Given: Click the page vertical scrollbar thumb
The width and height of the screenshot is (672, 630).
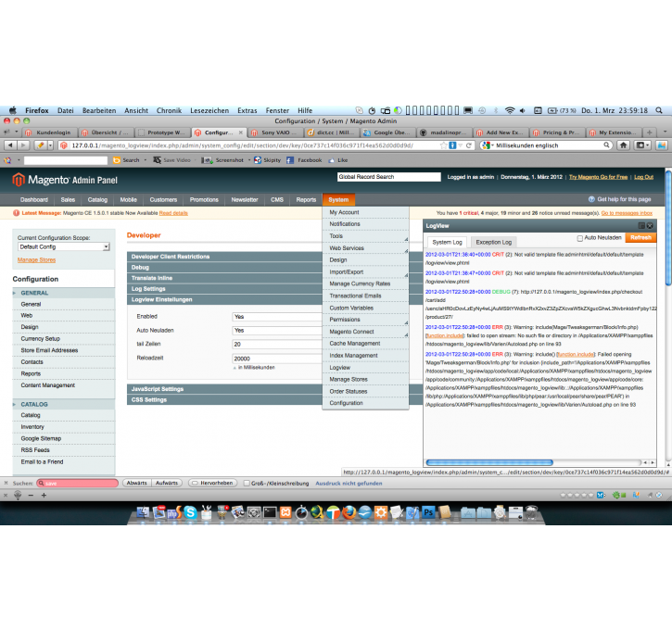Looking at the screenshot, I should tap(668, 227).
